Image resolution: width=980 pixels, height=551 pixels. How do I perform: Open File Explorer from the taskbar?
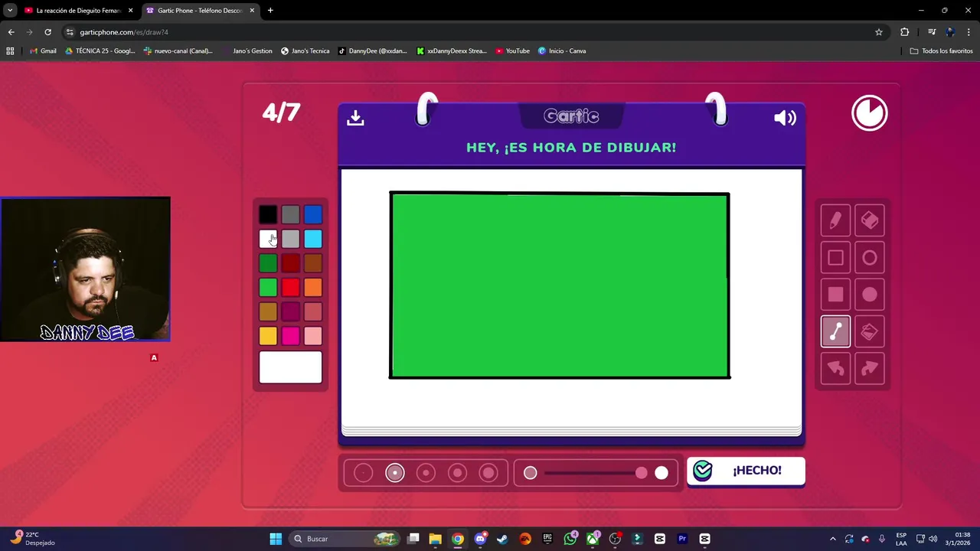pyautogui.click(x=435, y=539)
